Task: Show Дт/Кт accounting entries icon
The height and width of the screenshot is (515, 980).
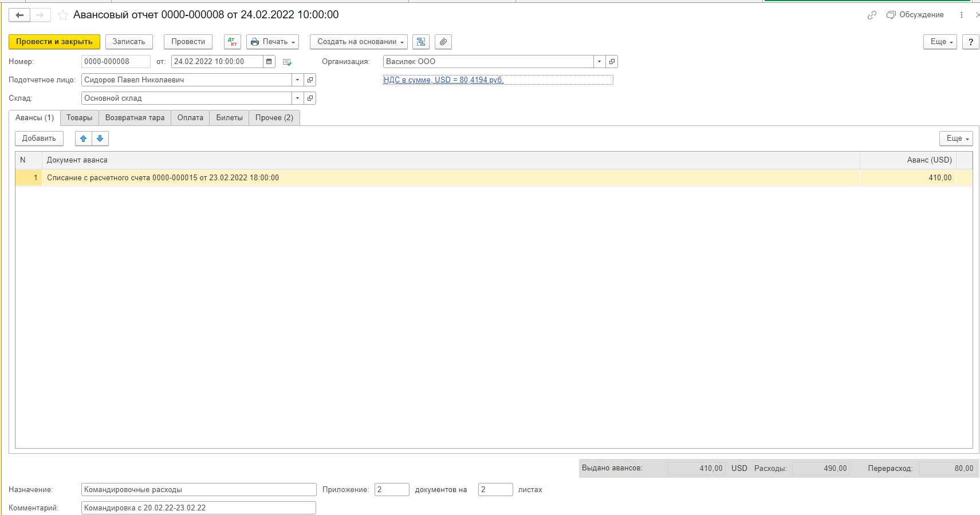Action: [x=232, y=42]
